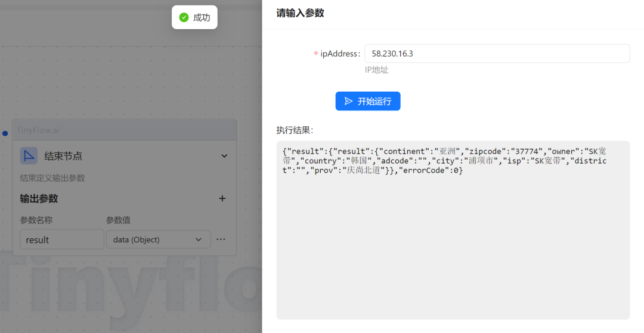Click the end node flag icon
Viewport: 644px width, 333px height.
click(x=29, y=156)
